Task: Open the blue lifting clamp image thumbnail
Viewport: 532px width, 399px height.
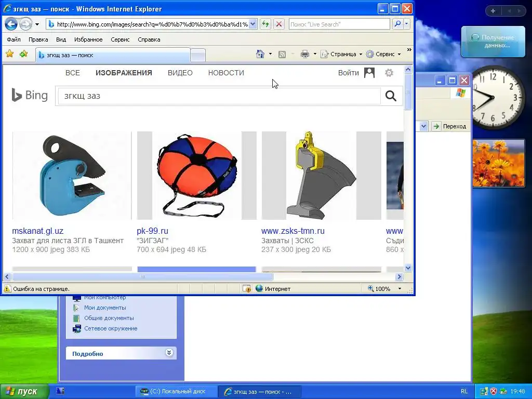Action: coord(72,176)
